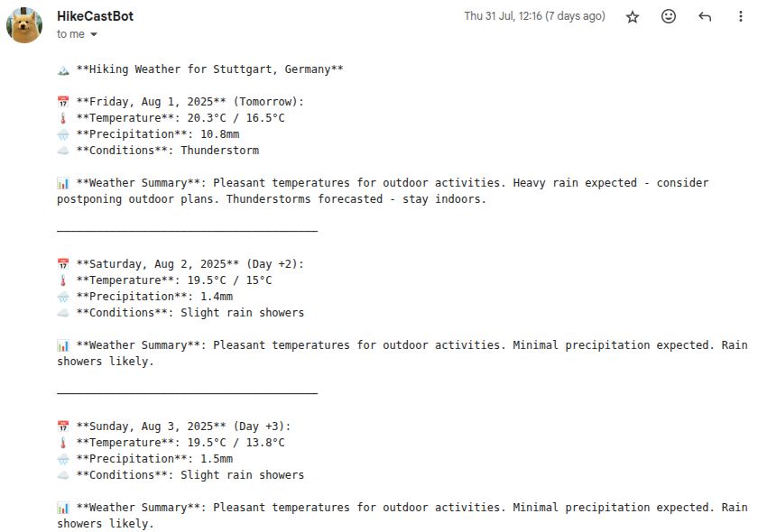The height and width of the screenshot is (532, 758).
Task: Reply to the HikeCastBot message
Action: point(705,17)
